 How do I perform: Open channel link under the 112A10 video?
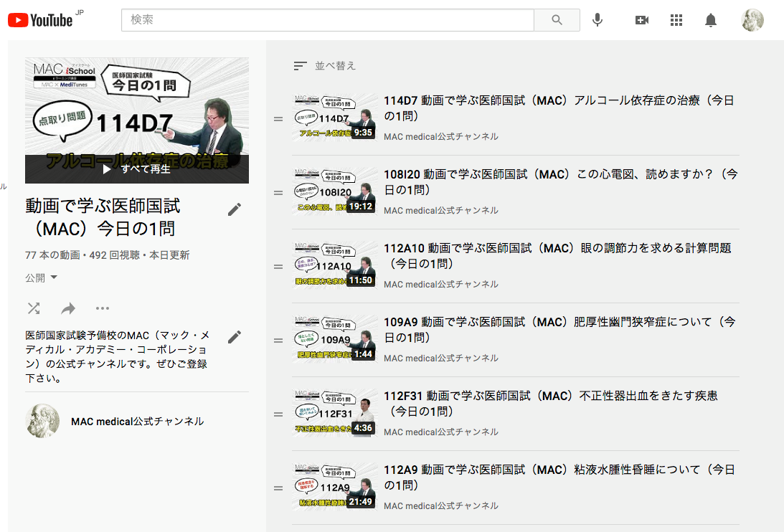441,284
